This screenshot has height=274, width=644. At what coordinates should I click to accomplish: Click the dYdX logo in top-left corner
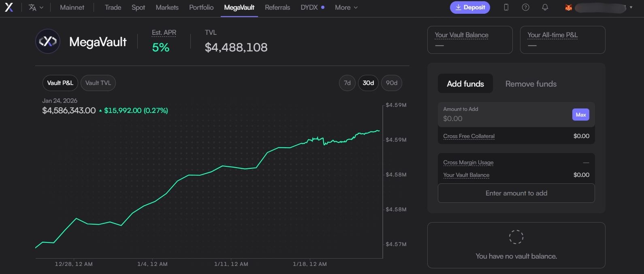[9, 7]
